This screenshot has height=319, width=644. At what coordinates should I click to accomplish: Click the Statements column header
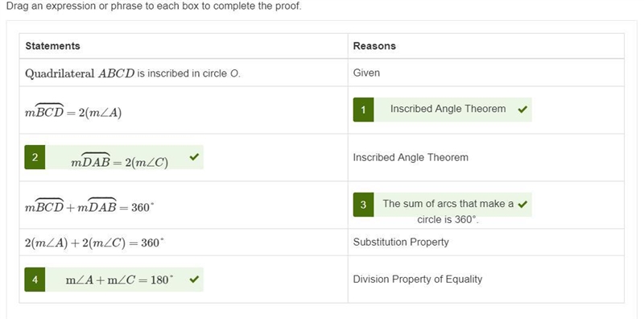click(x=52, y=46)
